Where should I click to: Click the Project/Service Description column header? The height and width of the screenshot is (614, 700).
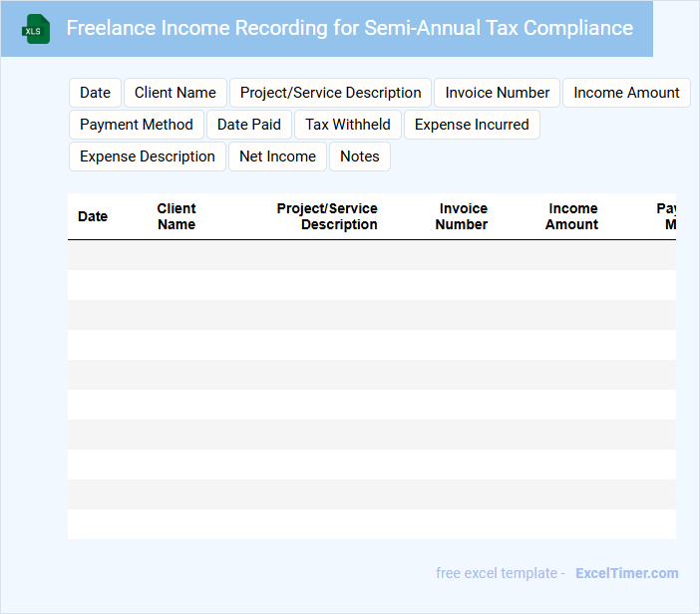327,216
